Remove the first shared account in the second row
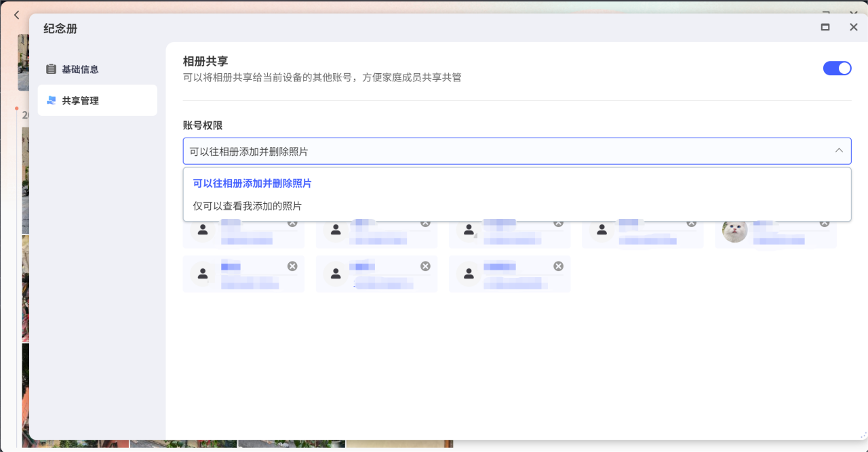868x452 pixels. pyautogui.click(x=292, y=266)
